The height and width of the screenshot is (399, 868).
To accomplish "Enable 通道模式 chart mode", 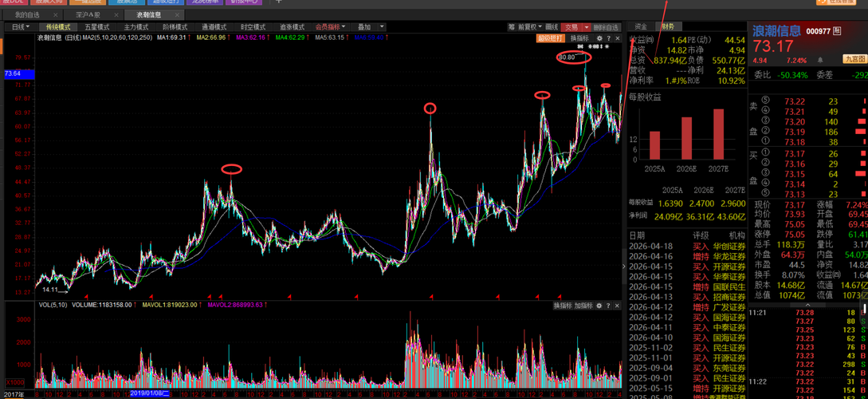I will 214,26.
